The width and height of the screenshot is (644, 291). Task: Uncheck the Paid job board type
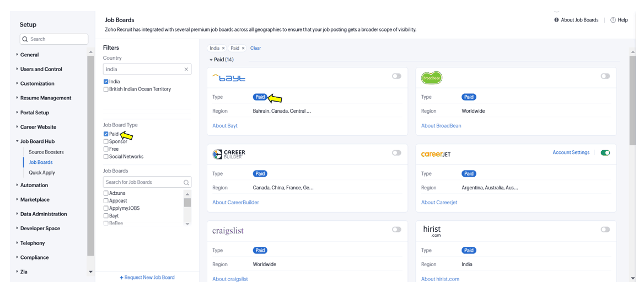pos(106,134)
